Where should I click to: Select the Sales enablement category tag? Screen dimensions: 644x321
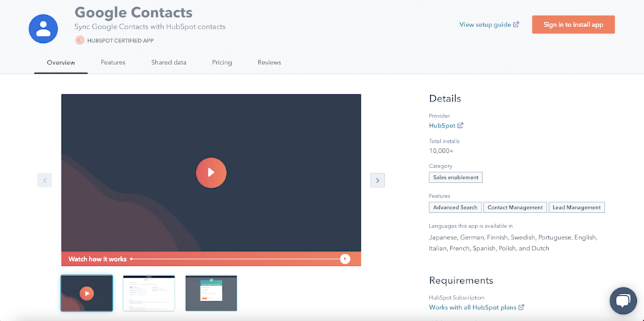[456, 177]
